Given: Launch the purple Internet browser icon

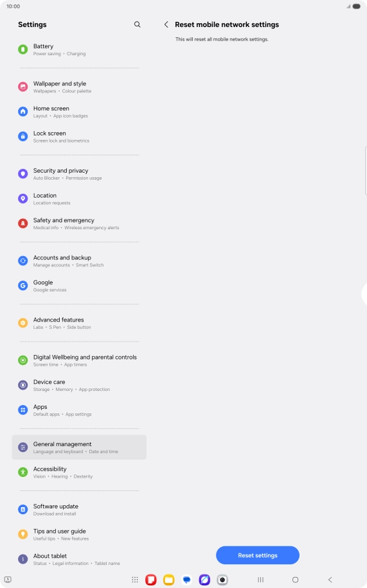Looking at the screenshot, I should point(204,580).
